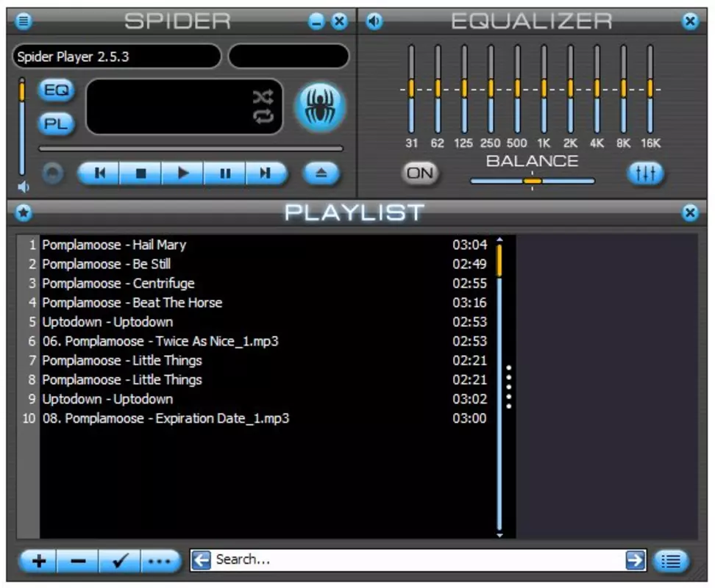Select track 9 Uptodown - Uptodown
Image resolution: width=715 pixels, height=588 pixels.
point(265,399)
